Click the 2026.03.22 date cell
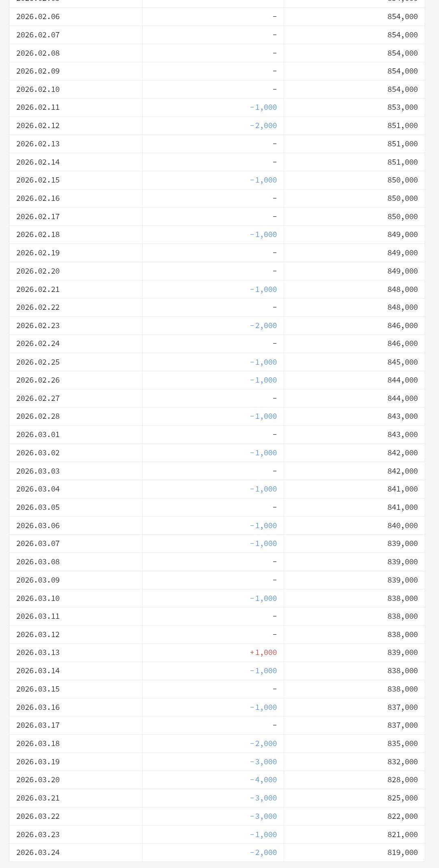This screenshot has width=439, height=868. [38, 816]
